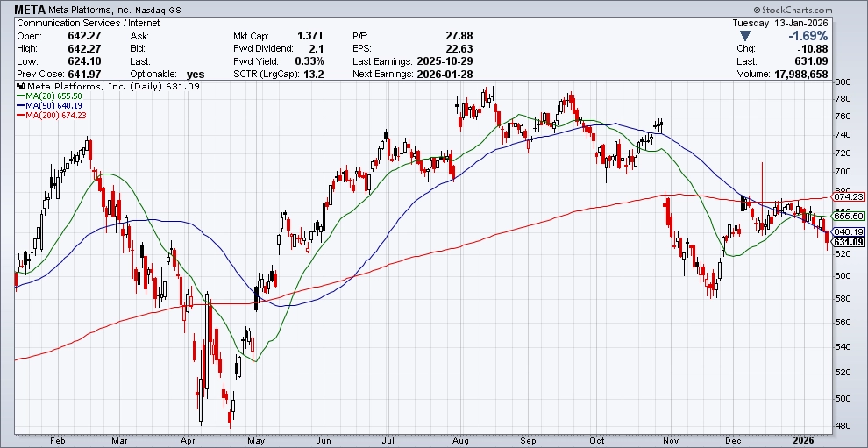Click the P/E value 27.88
The height and width of the screenshot is (448, 868).
coord(459,36)
